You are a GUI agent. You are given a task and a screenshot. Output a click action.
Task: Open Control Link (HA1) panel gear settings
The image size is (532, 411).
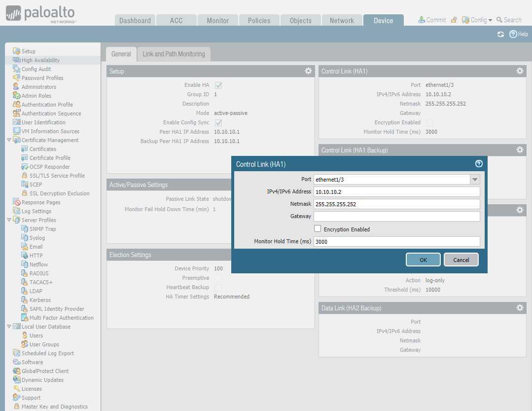520,71
